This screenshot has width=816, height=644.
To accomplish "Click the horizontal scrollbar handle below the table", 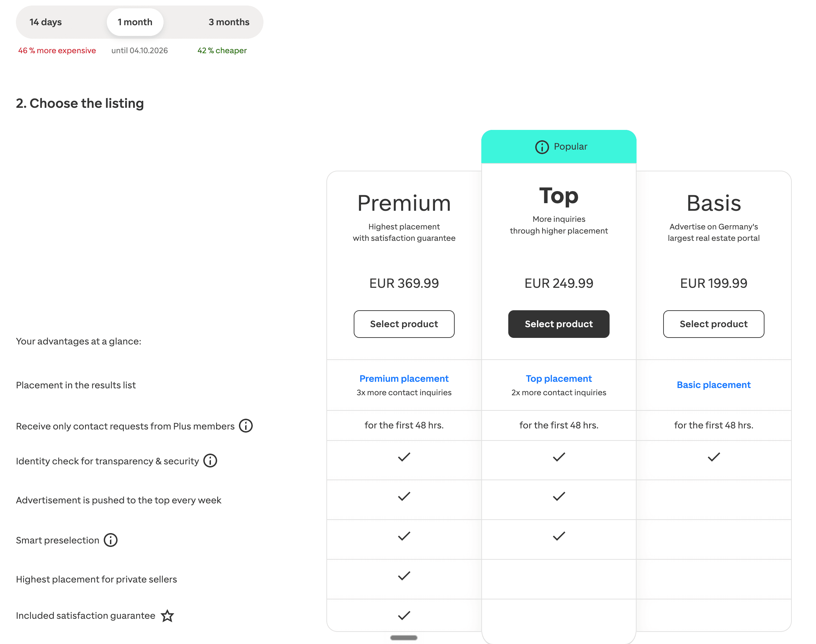I will pos(404,637).
